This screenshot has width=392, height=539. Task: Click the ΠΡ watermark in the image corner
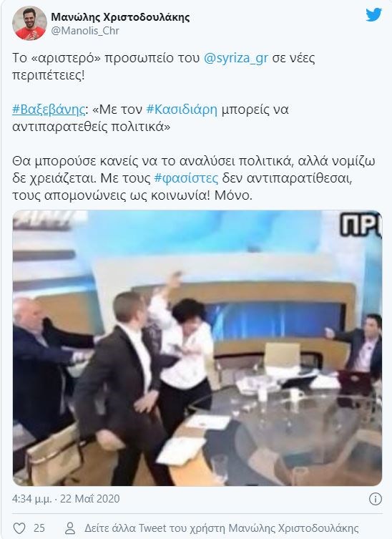[x=361, y=225]
